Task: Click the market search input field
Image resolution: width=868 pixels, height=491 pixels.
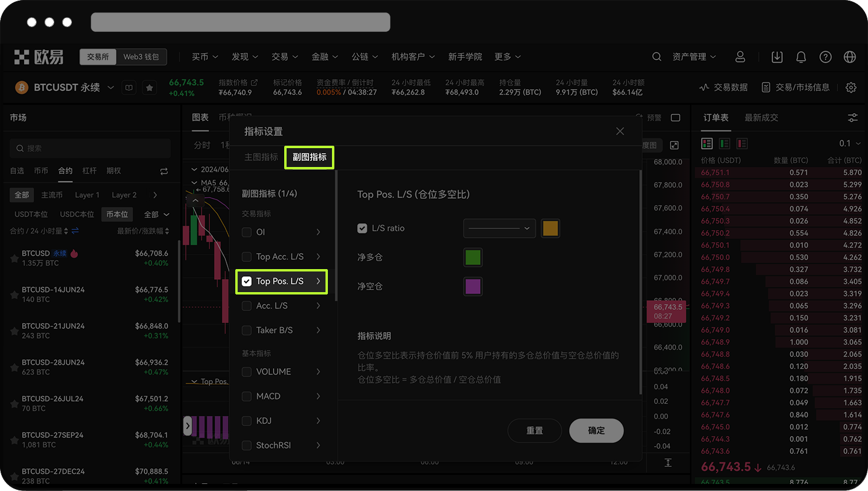Action: (x=88, y=148)
